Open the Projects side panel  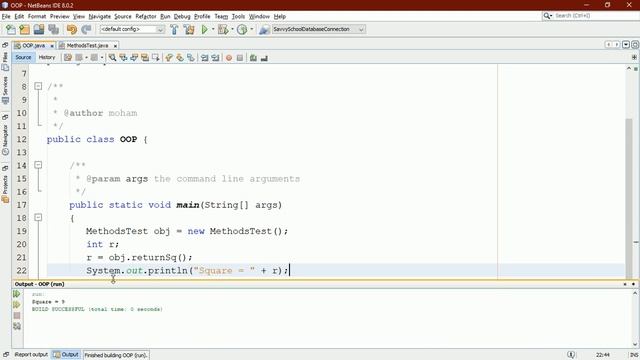[x=5, y=189]
